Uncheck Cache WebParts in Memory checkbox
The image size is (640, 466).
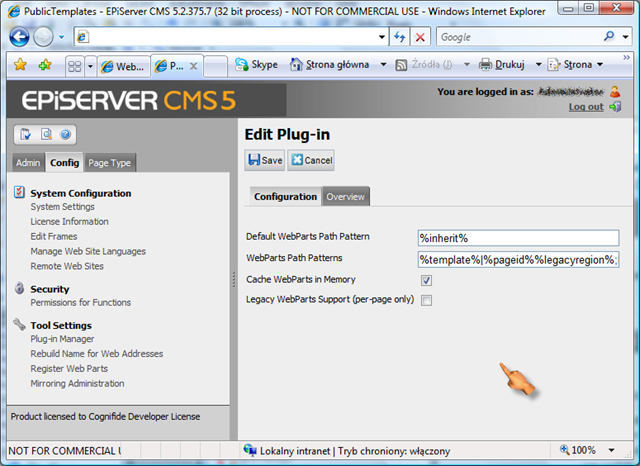click(426, 281)
